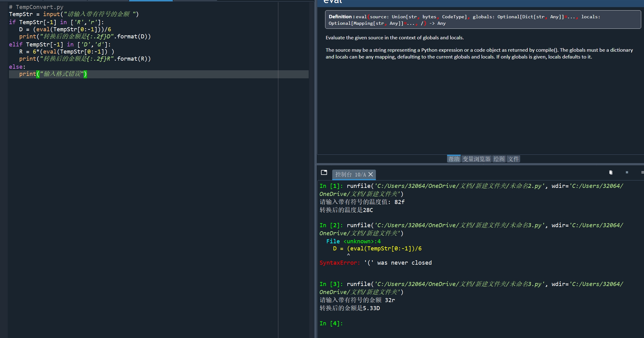Screen dimensions: 644x338
Task: Switch to the 帮助 pane tab
Action: coord(454,159)
